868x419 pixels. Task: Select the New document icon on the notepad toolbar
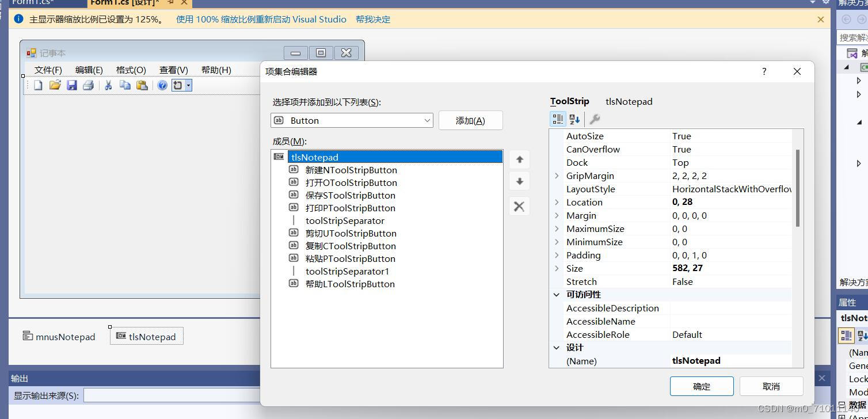click(38, 85)
